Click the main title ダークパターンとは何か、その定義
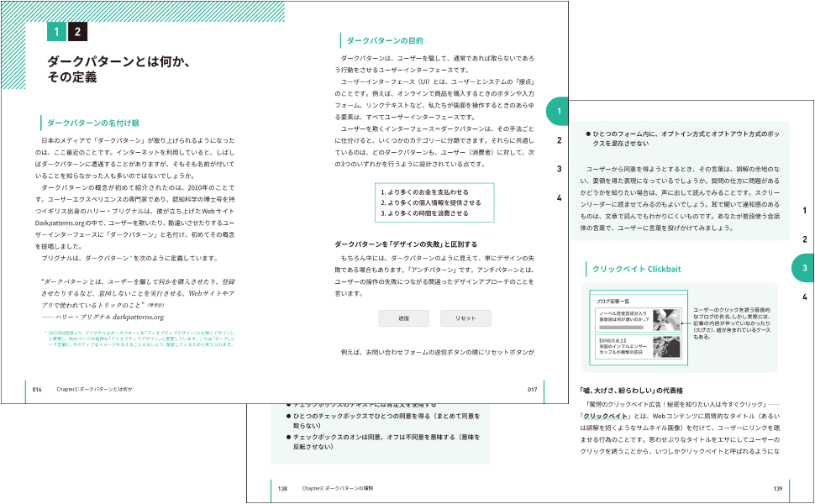The image size is (815, 504). point(119,69)
